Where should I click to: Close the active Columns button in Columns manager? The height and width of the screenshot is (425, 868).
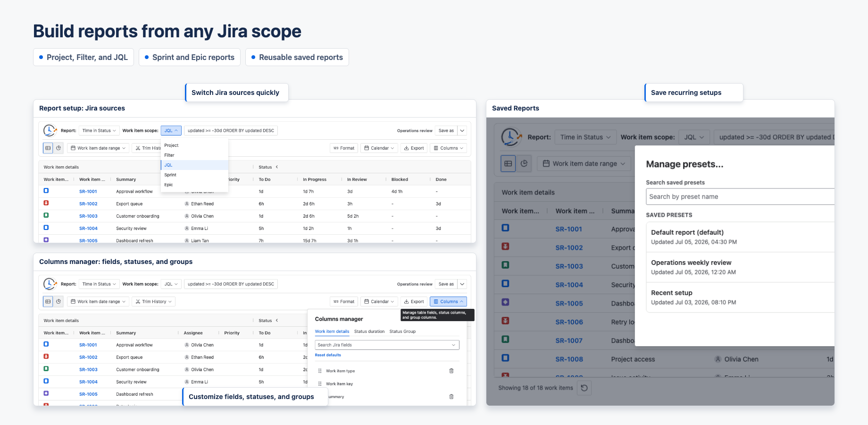click(448, 302)
